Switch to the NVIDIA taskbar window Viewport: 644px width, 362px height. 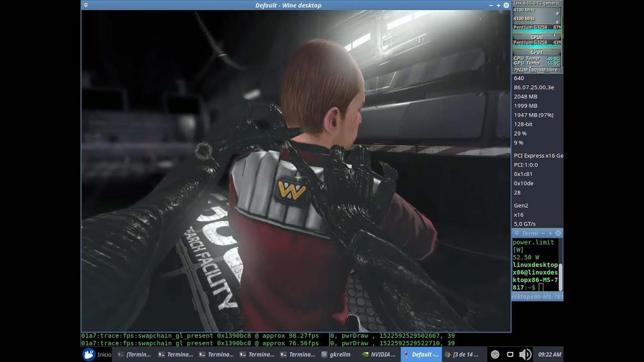point(379,354)
